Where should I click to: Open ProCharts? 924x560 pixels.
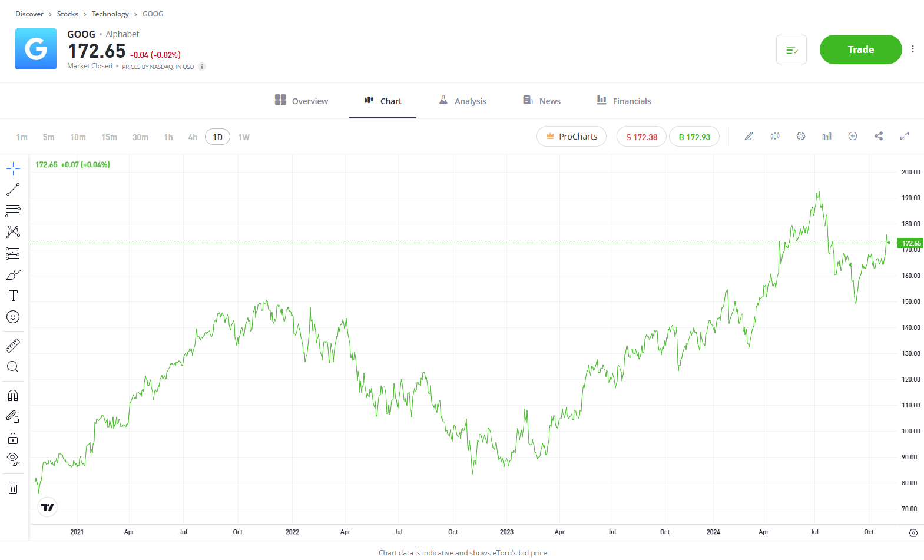(x=571, y=137)
